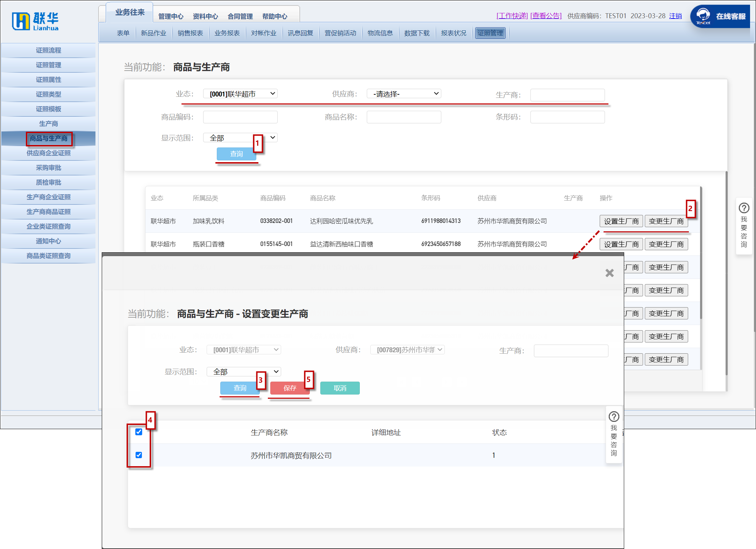756x549 pixels.
Task: Click the help question icon in right panel
Action: click(744, 208)
